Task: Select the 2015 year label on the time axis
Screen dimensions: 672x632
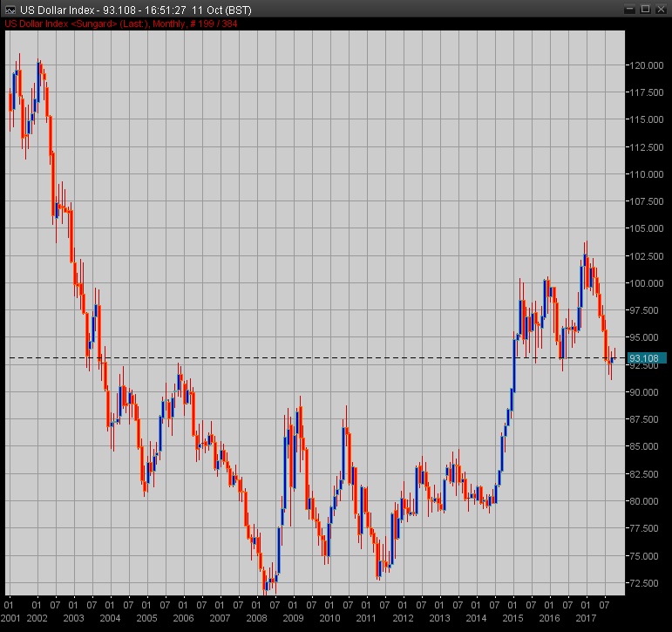Action: click(512, 617)
